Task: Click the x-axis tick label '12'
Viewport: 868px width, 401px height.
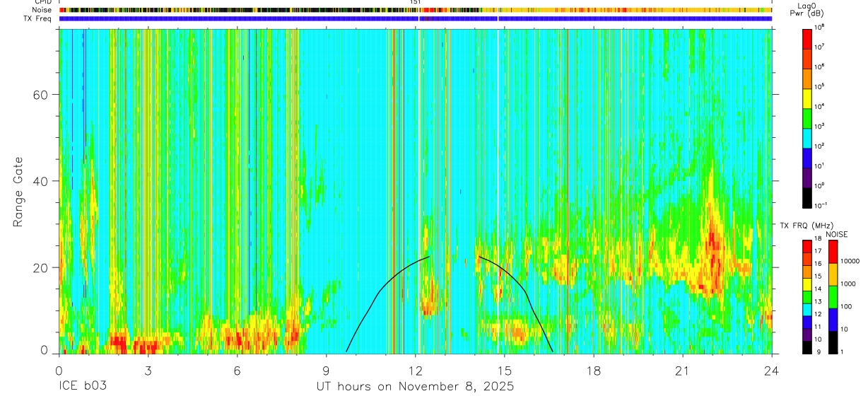Action: click(415, 371)
